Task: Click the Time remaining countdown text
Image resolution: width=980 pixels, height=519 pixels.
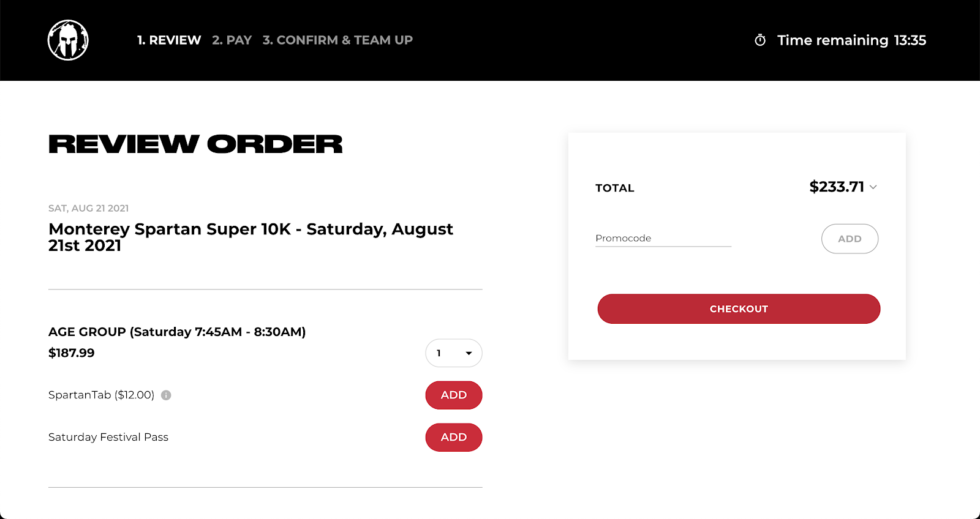Action: coord(851,40)
